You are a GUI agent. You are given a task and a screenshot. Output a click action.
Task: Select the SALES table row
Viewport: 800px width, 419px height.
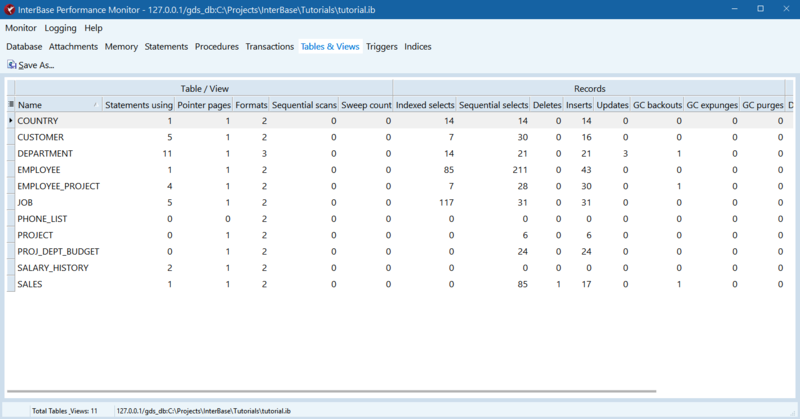[400, 284]
